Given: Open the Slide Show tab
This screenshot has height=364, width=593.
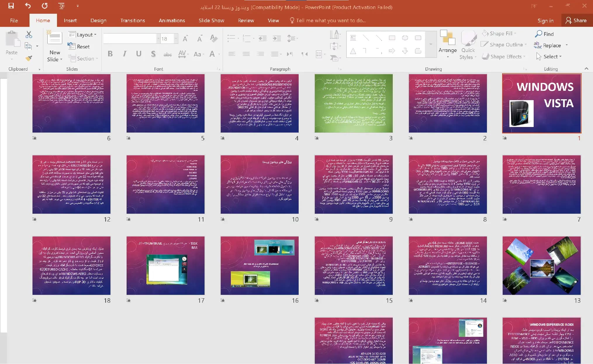Looking at the screenshot, I should pyautogui.click(x=211, y=20).
